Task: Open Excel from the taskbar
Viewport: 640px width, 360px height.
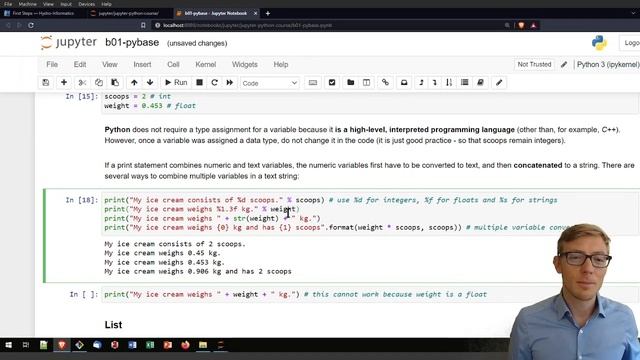Action: (x=150, y=345)
